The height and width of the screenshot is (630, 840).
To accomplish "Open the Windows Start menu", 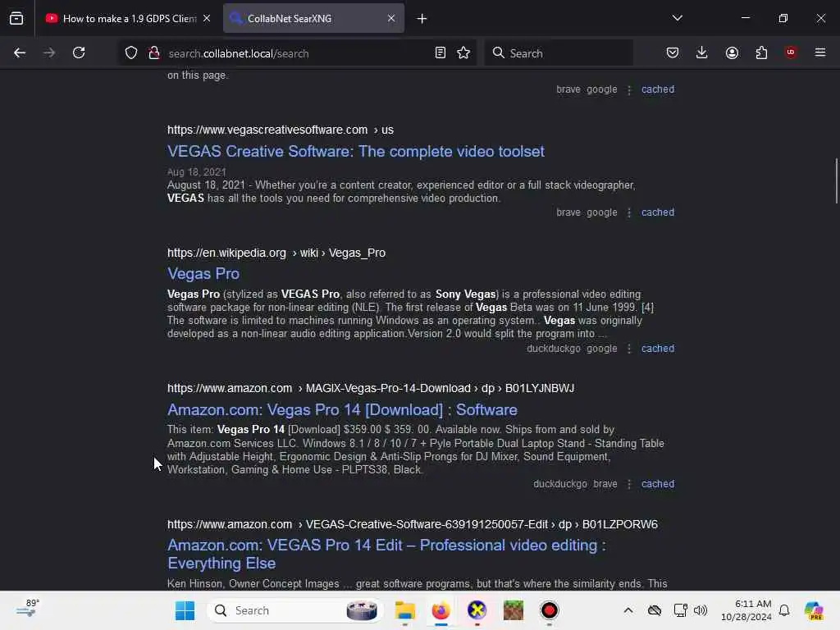I will [x=185, y=610].
